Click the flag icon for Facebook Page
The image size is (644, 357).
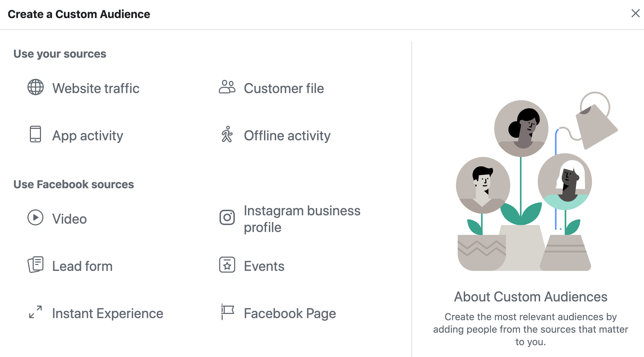coord(227,312)
